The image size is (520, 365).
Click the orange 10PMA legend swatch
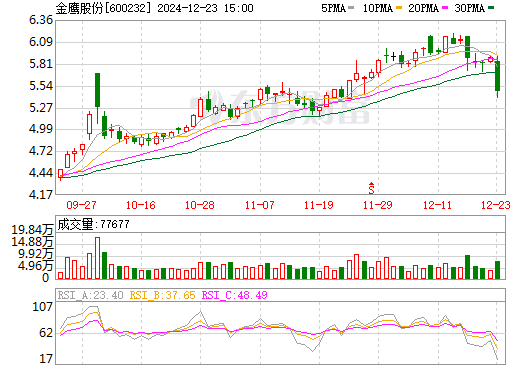point(399,7)
